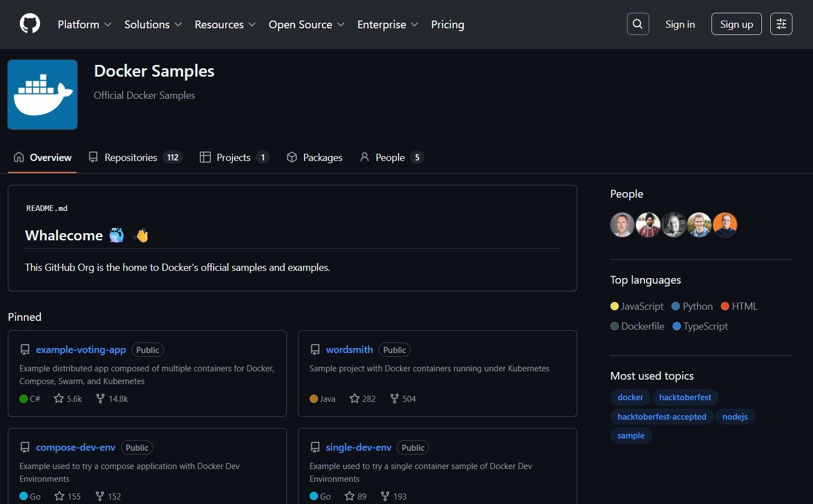View compose-dev-env forks (152)
Screen dimensions: 813x504
[108, 496]
